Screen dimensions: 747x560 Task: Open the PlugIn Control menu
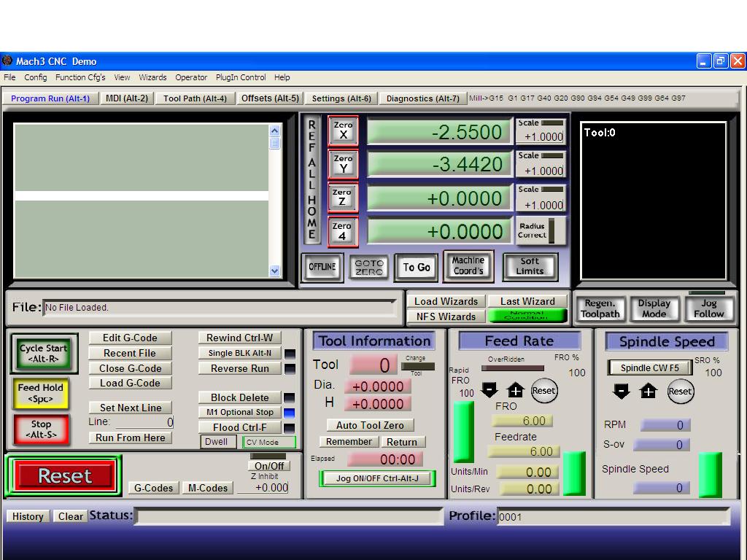coord(241,77)
